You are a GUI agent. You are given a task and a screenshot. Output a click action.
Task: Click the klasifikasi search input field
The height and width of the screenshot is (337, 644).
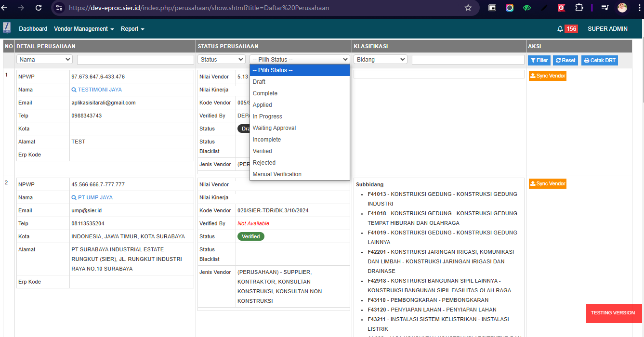[x=468, y=60]
